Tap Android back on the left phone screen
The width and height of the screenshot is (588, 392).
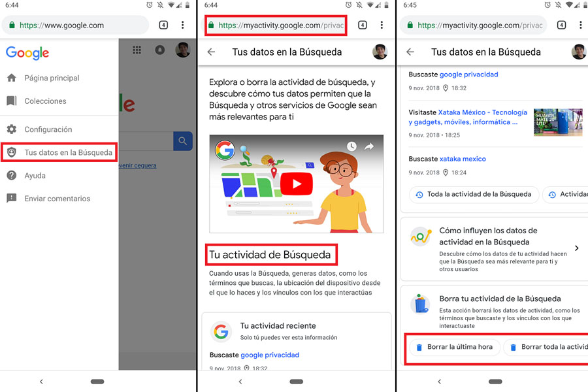[41, 382]
